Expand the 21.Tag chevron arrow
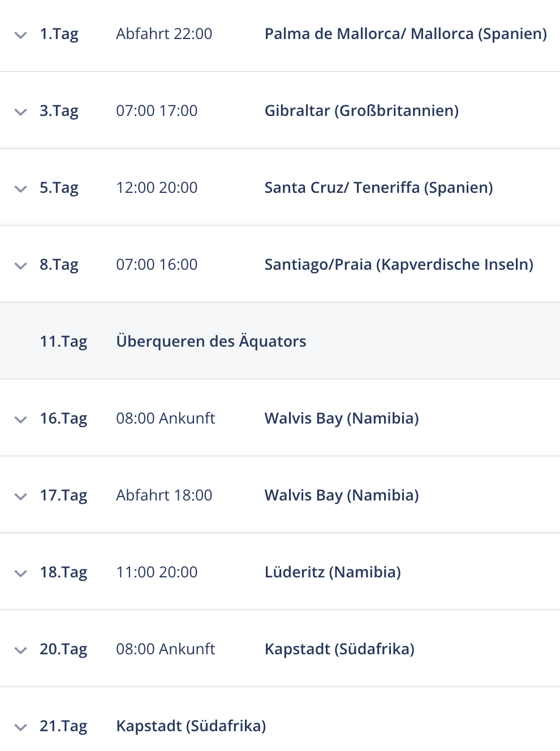The width and height of the screenshot is (560, 751). (20, 728)
